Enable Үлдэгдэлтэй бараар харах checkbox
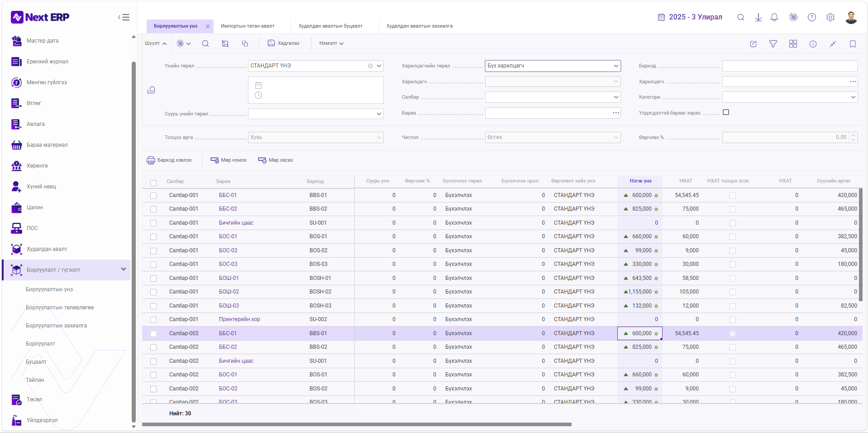 click(x=726, y=112)
